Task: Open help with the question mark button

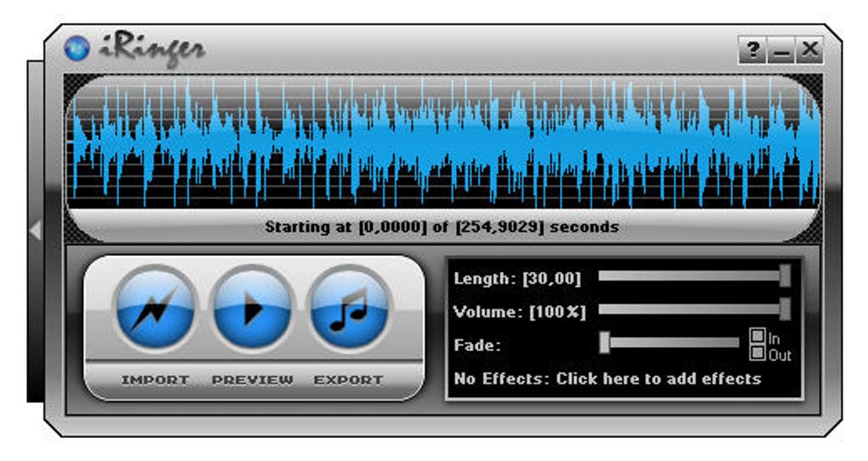Action: coord(753,50)
